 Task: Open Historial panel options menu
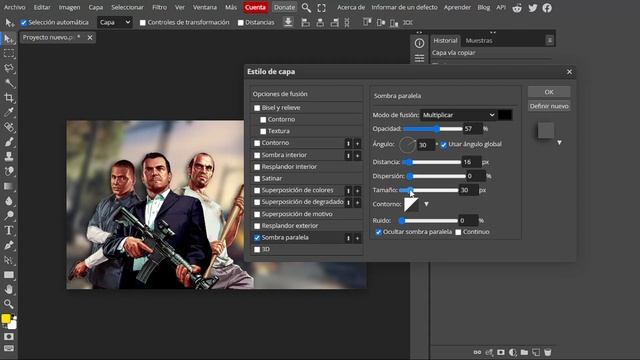pyautogui.click(x=550, y=40)
